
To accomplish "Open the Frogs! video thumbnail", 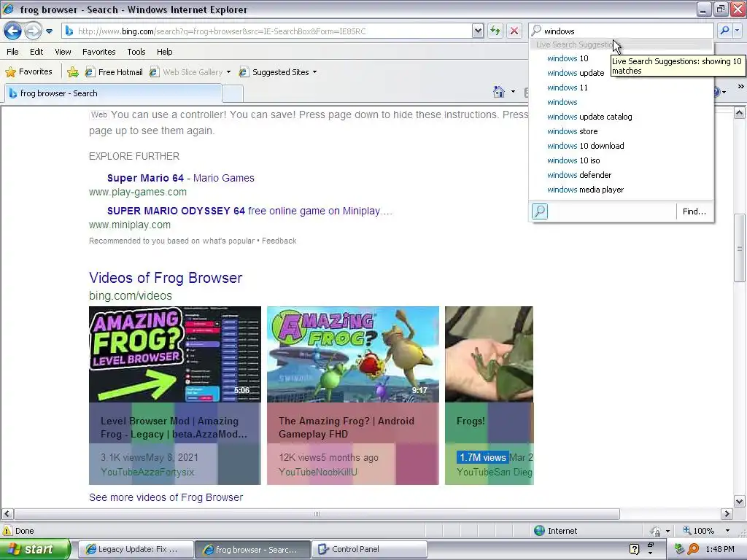I will 489,354.
